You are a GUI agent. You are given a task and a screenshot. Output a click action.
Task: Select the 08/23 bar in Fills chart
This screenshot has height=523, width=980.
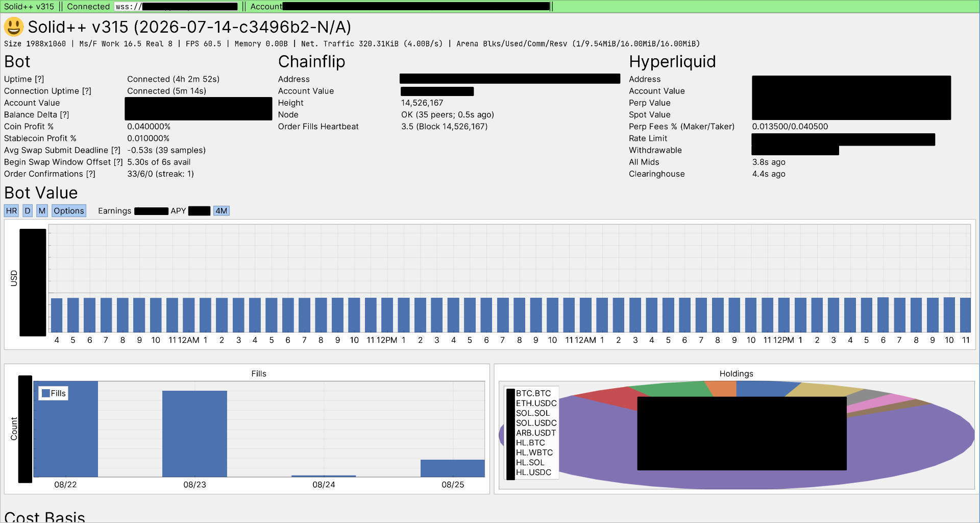pos(194,434)
